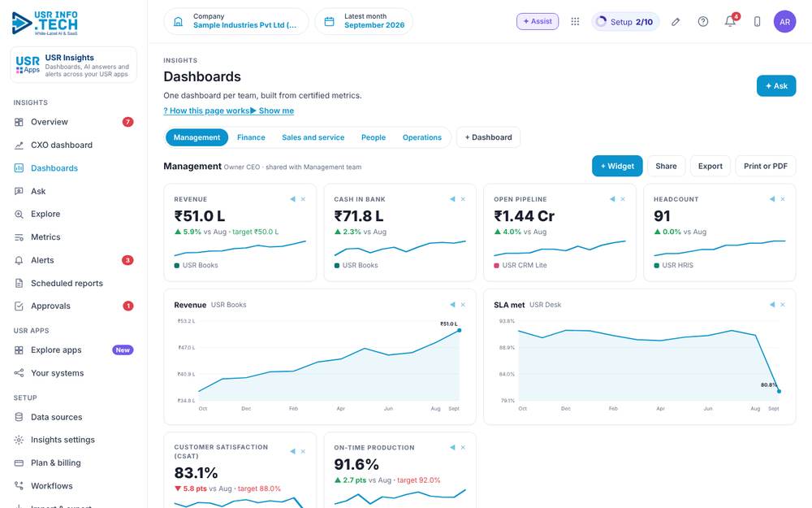The width and height of the screenshot is (812, 508).
Task: Click announce icon on Open Pipeline card
Action: click(612, 199)
